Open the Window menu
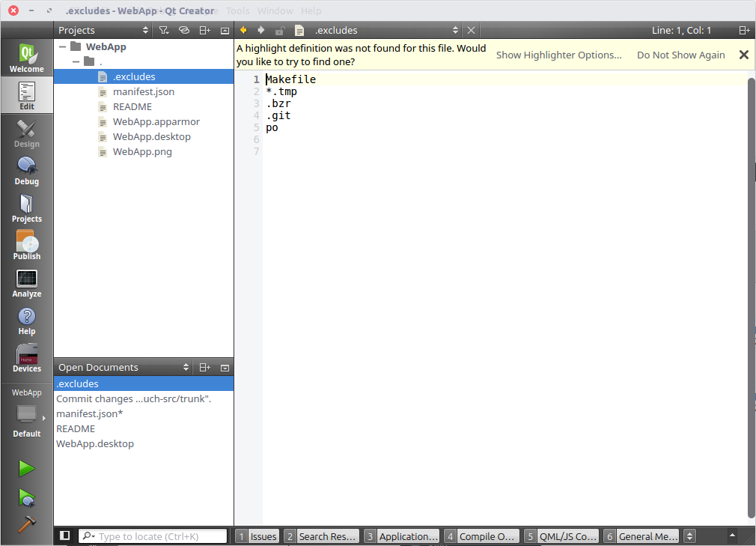Image resolution: width=756 pixels, height=546 pixels. tap(275, 10)
